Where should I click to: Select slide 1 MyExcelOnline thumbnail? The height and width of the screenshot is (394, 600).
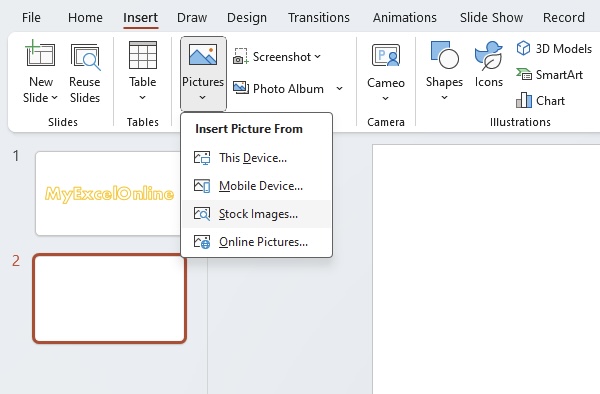point(108,194)
